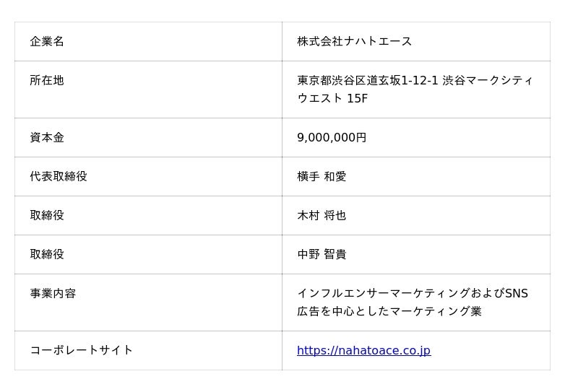
Task: Select the director name 木村 将也
Action: (x=322, y=216)
